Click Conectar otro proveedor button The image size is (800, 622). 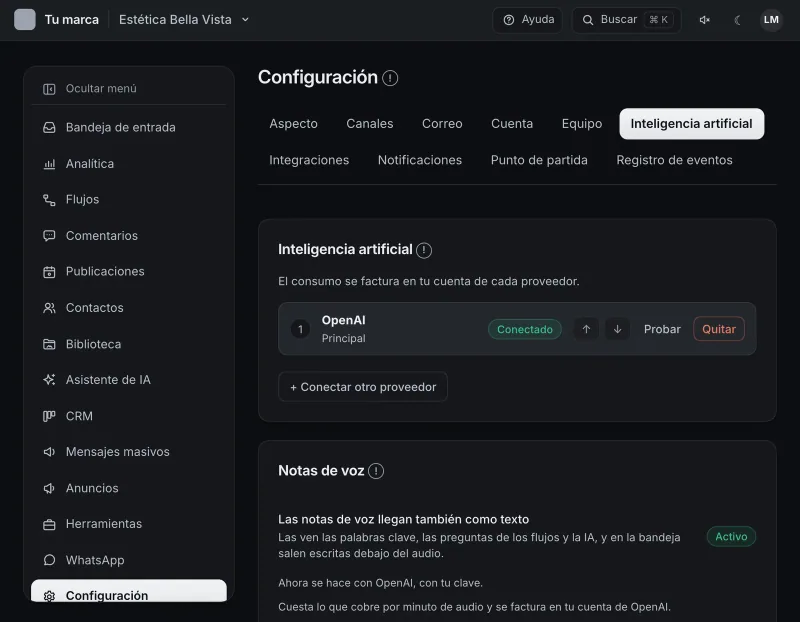[x=363, y=387]
